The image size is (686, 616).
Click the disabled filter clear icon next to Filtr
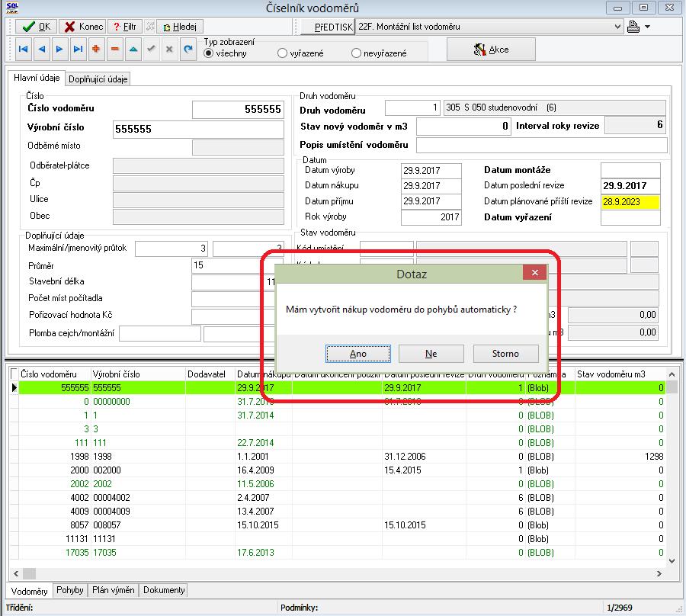(x=149, y=27)
